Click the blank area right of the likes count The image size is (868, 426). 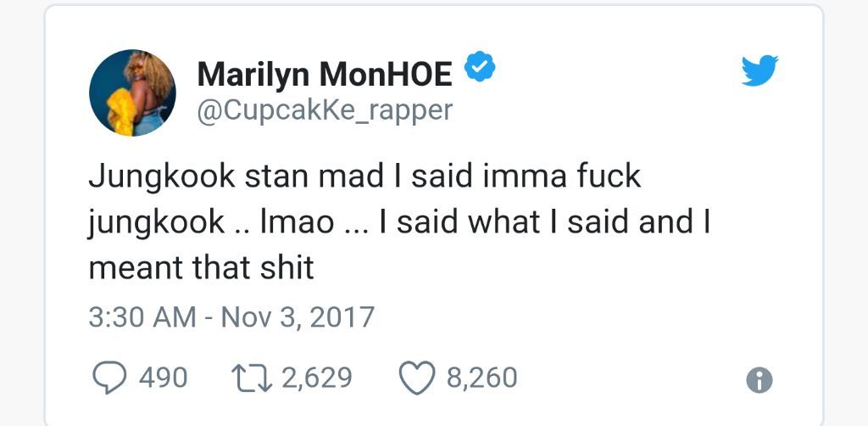pos(631,378)
